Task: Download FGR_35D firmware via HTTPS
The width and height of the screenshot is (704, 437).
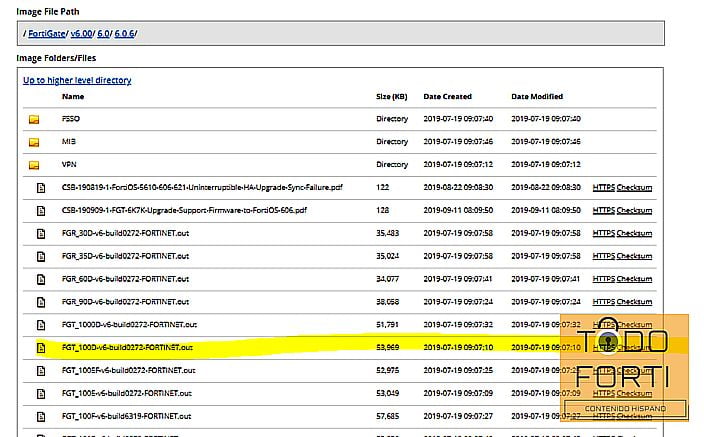Action: (x=603, y=256)
